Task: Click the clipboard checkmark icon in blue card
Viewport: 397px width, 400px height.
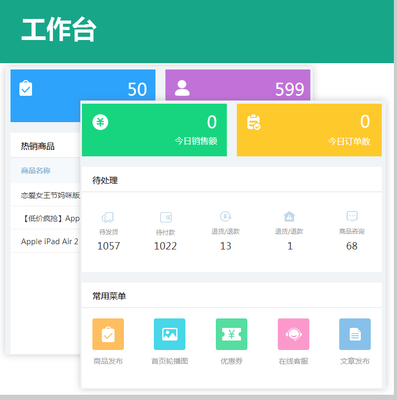Action: [x=26, y=88]
